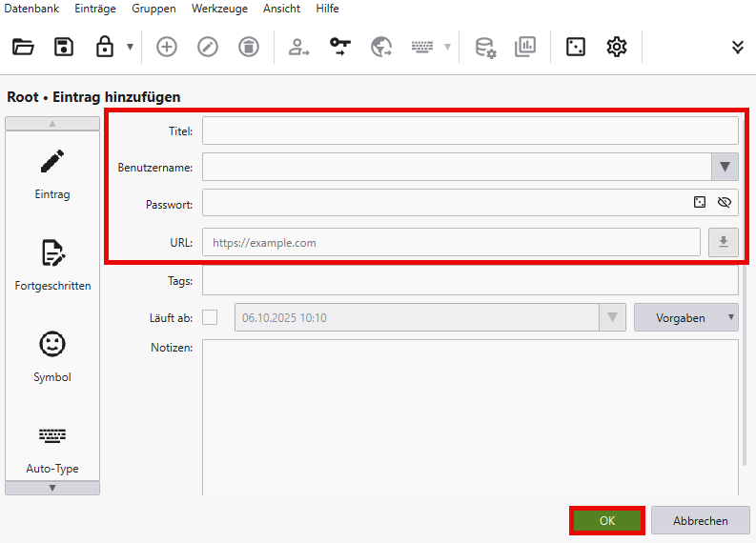Expand Benutzername dropdown arrow

725,167
